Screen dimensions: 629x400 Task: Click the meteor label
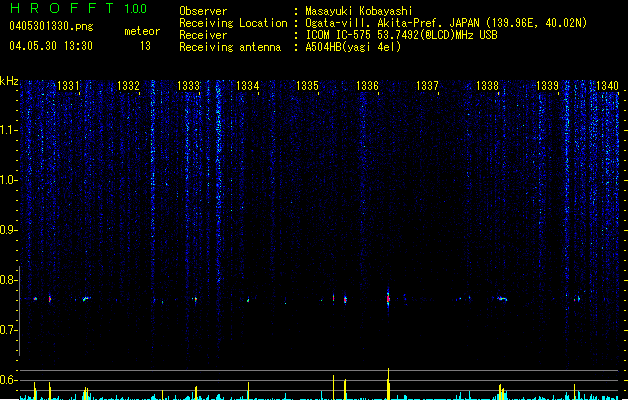point(142,31)
